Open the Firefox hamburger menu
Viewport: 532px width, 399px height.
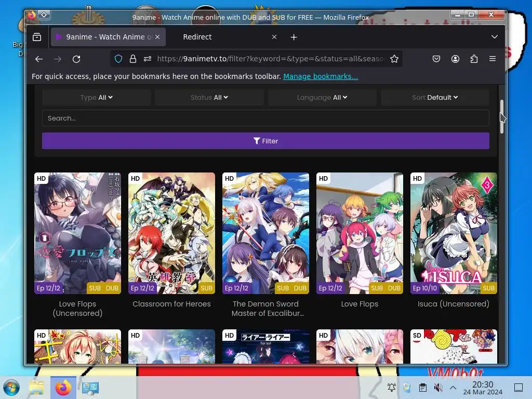[x=493, y=59]
